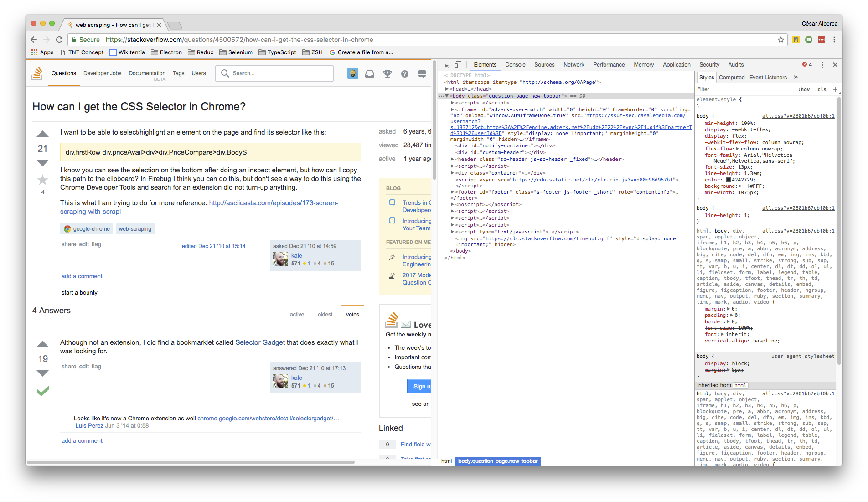Viewport: 868px width, 502px height.
Task: Favorite the question using the star icon
Action: 42,180
